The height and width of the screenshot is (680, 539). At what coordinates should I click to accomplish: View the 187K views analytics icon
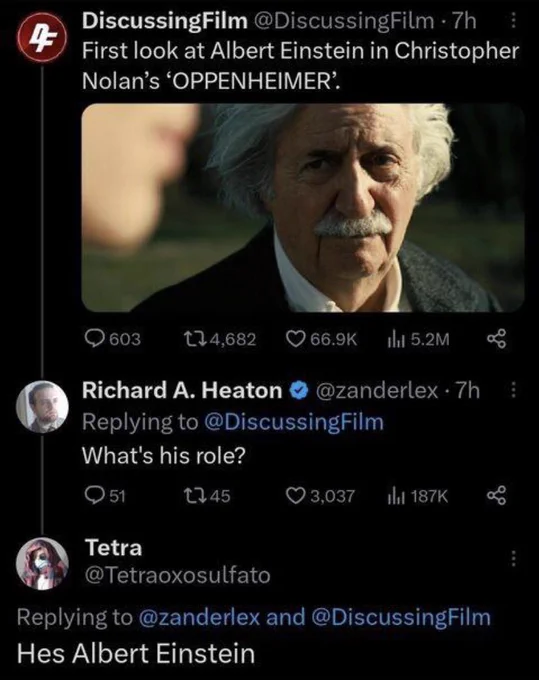coord(396,495)
